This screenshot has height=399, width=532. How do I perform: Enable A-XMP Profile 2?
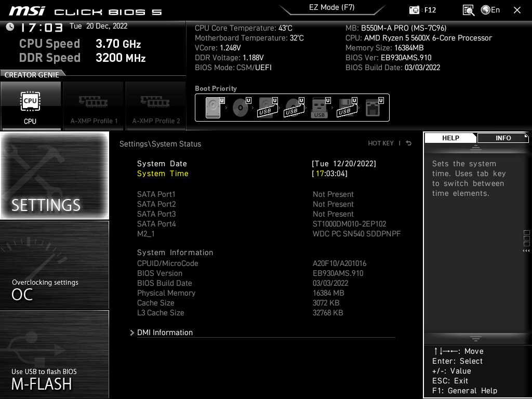(x=155, y=105)
